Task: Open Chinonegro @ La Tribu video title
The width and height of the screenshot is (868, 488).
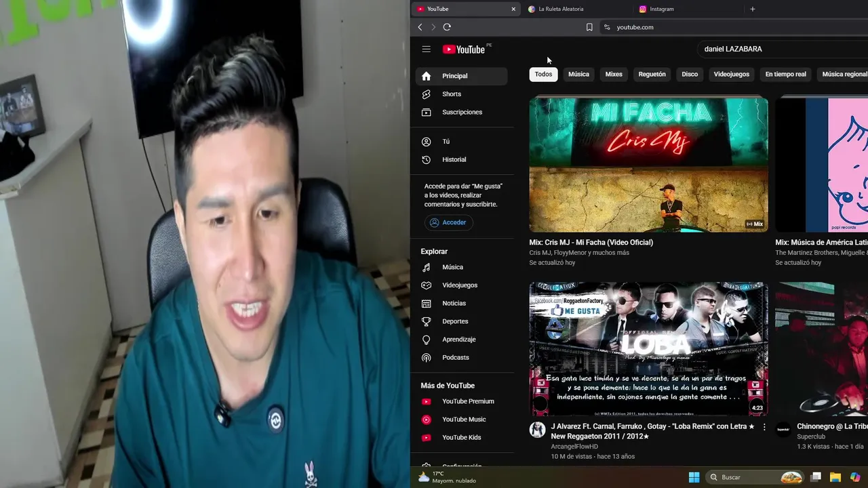Action: [832, 426]
